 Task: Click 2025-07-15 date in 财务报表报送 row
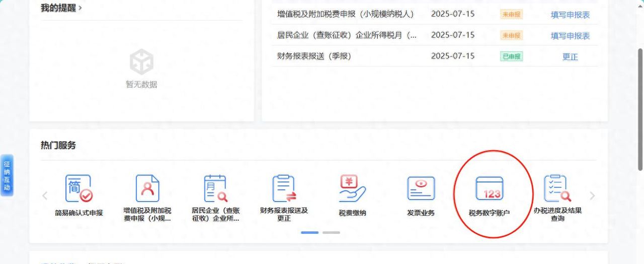pyautogui.click(x=453, y=56)
